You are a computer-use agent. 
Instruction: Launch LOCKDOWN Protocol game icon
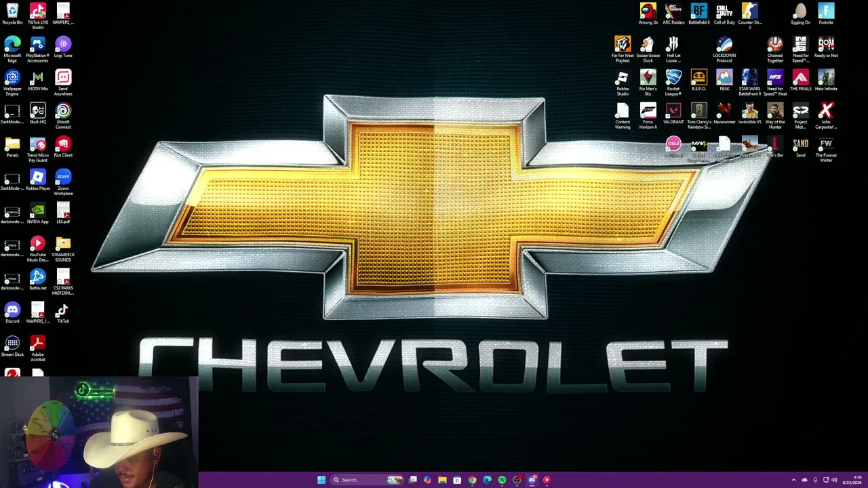[x=724, y=49]
